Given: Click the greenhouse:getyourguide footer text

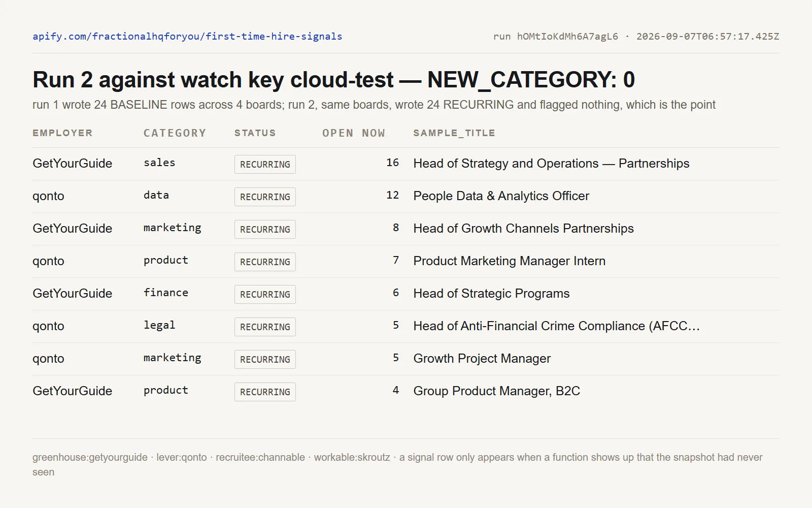Looking at the screenshot, I should coord(90,457).
